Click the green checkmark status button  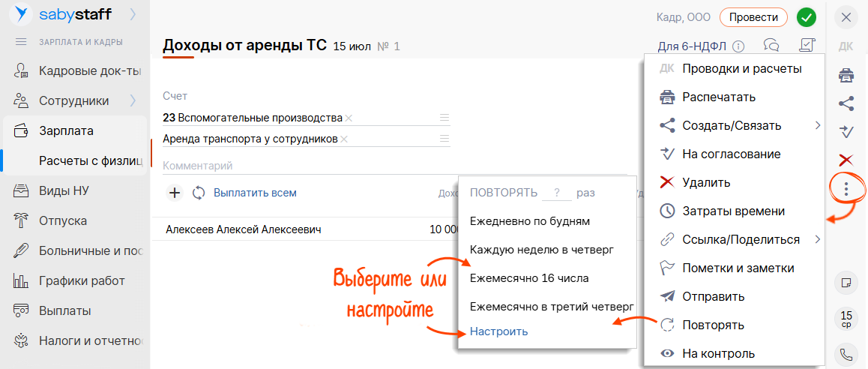(x=806, y=17)
